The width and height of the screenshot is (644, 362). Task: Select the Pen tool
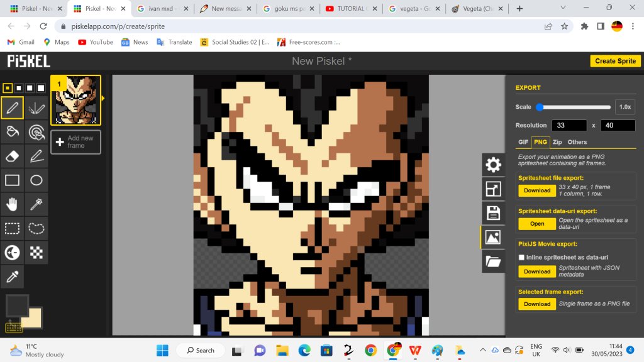13,108
